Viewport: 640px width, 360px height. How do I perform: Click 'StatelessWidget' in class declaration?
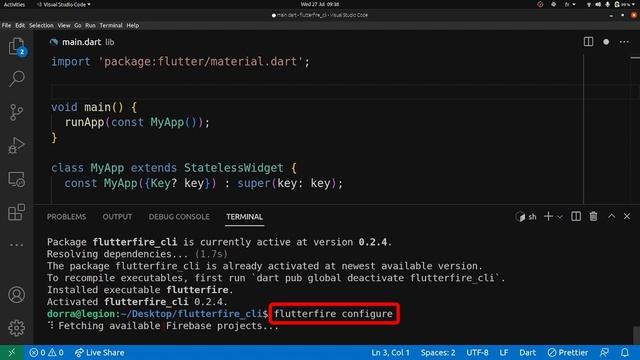point(233,168)
